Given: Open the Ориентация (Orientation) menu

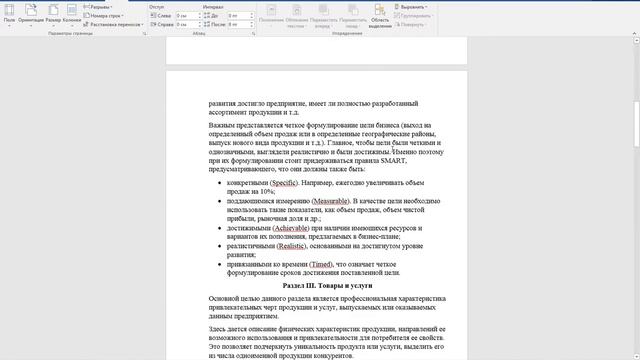Looking at the screenshot, I should click(31, 16).
